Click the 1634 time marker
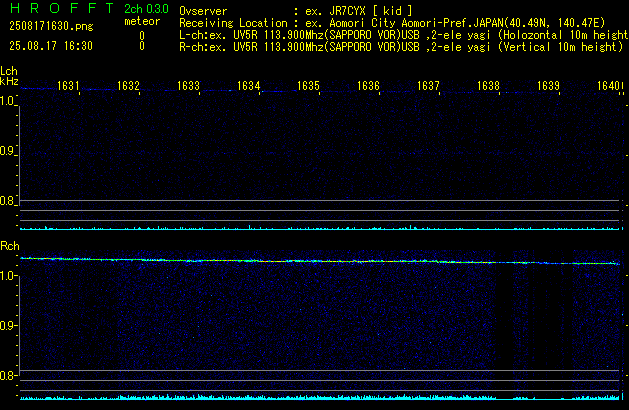Image resolution: width=629 pixels, height=410 pixels. click(248, 86)
